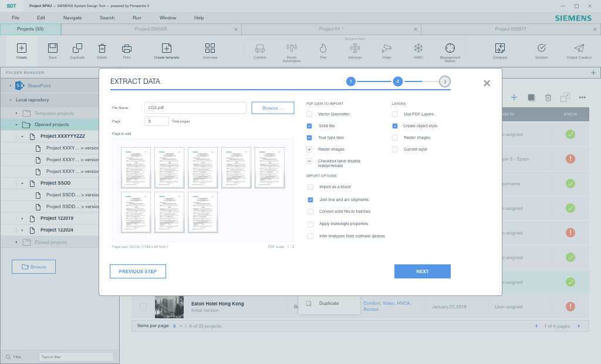Click the Duplicate toolbar icon
This screenshot has height=364, width=601.
pos(77,48)
